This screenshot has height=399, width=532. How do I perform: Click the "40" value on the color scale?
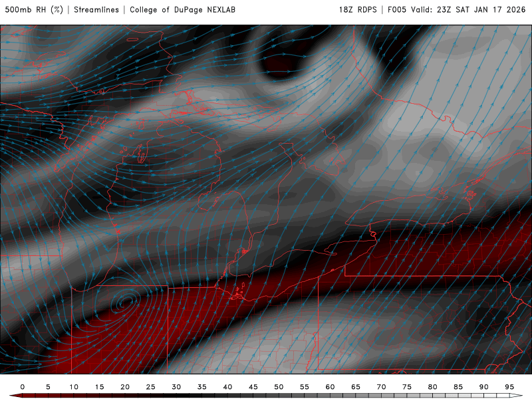tap(227, 387)
